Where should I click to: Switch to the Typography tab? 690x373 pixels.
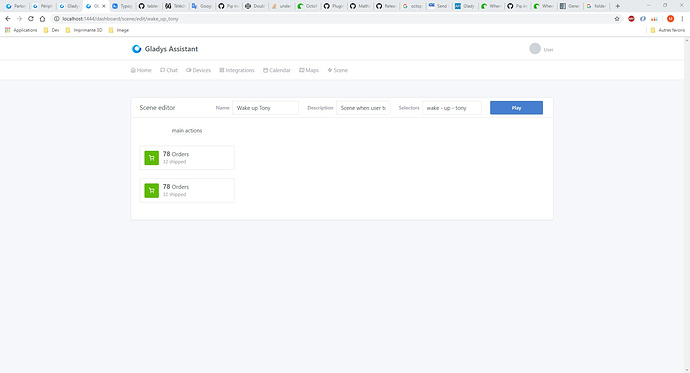(x=122, y=6)
